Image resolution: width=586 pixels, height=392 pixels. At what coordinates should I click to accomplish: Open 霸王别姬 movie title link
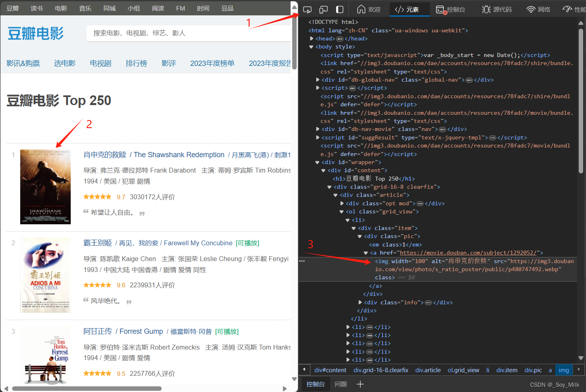[x=97, y=243]
